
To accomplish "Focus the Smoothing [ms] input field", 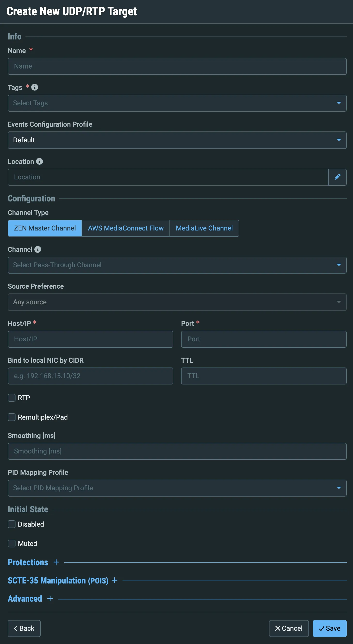I will pos(177,451).
